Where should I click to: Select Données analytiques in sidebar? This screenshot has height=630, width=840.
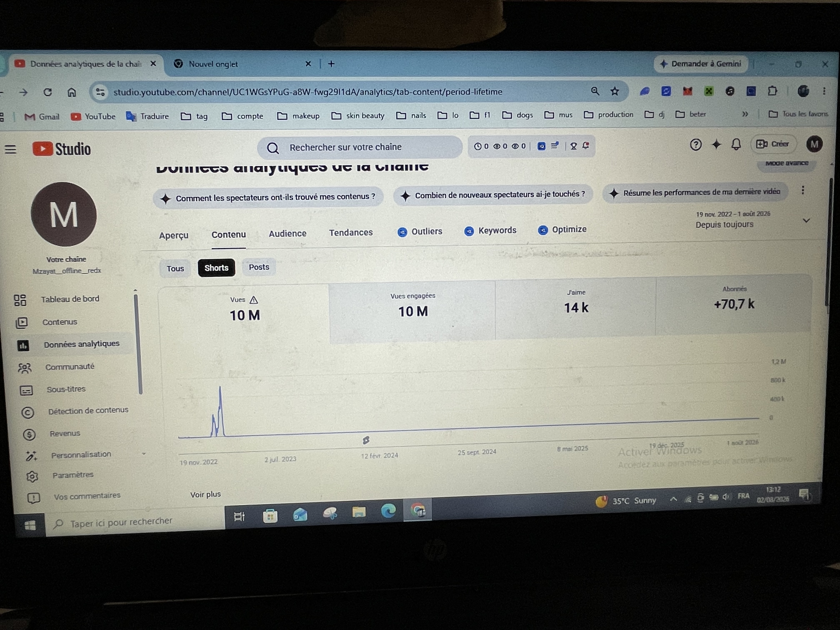tap(72, 344)
